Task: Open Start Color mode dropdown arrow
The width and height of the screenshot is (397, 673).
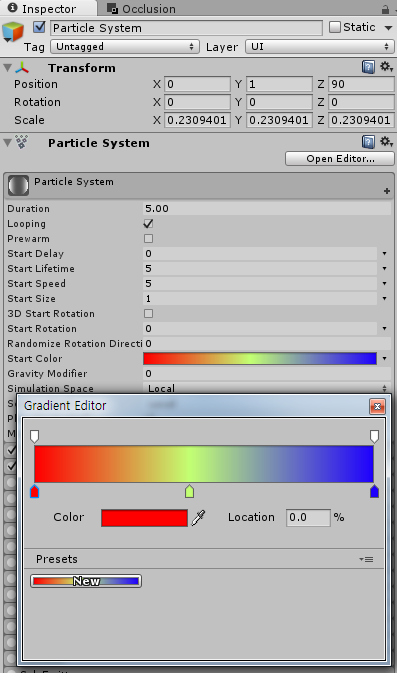Action: click(x=385, y=358)
